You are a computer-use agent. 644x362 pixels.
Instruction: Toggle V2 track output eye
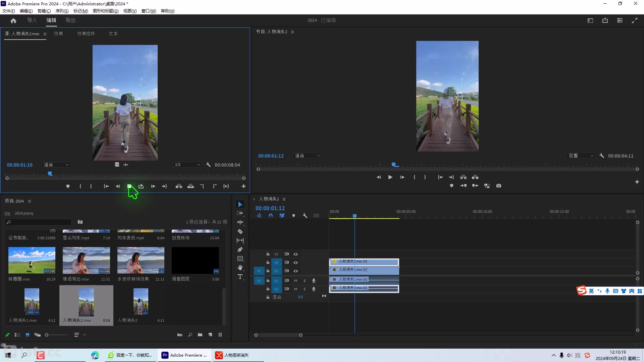(296, 263)
